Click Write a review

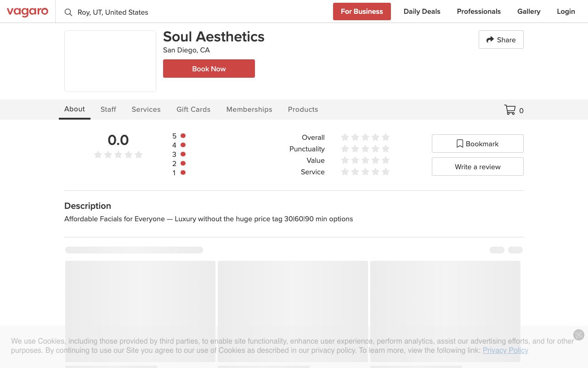pyautogui.click(x=477, y=167)
